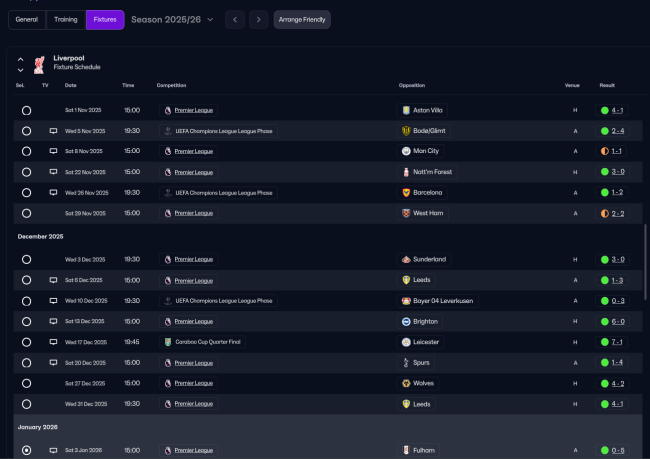Click the TV icon for Man City match
This screenshot has width=650, height=459.
click(x=53, y=151)
